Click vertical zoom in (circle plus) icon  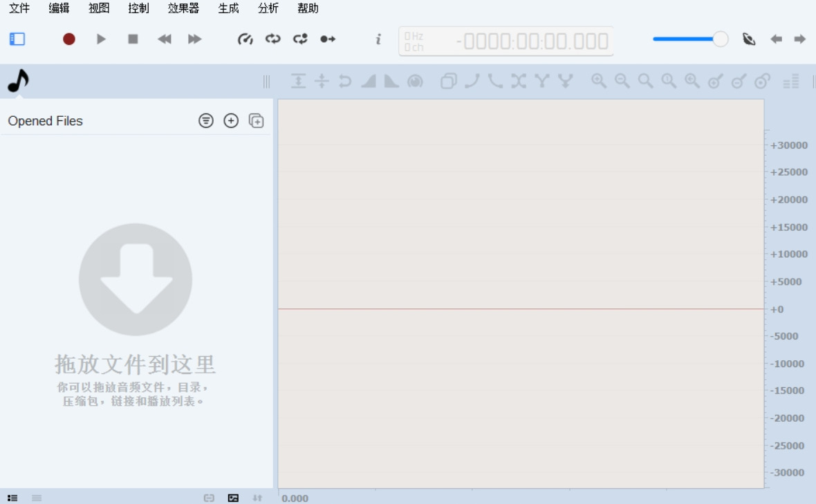tap(716, 81)
